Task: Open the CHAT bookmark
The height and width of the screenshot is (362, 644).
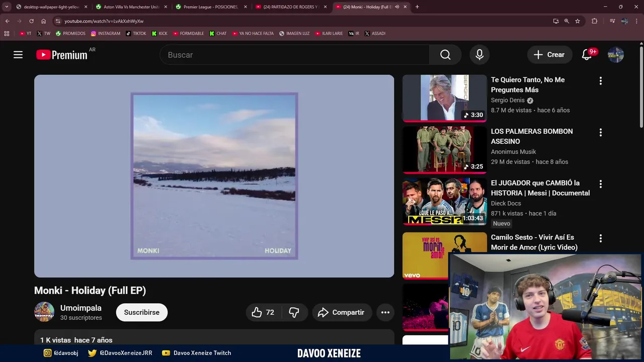Action: pos(218,33)
